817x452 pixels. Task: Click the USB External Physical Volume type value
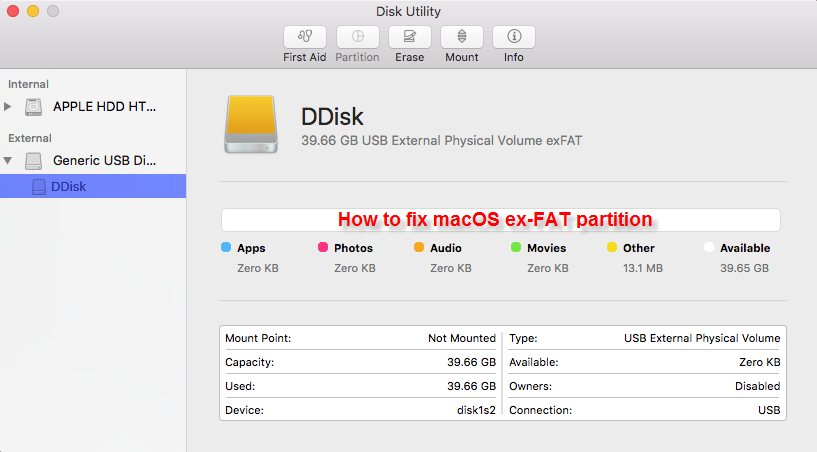coord(702,338)
